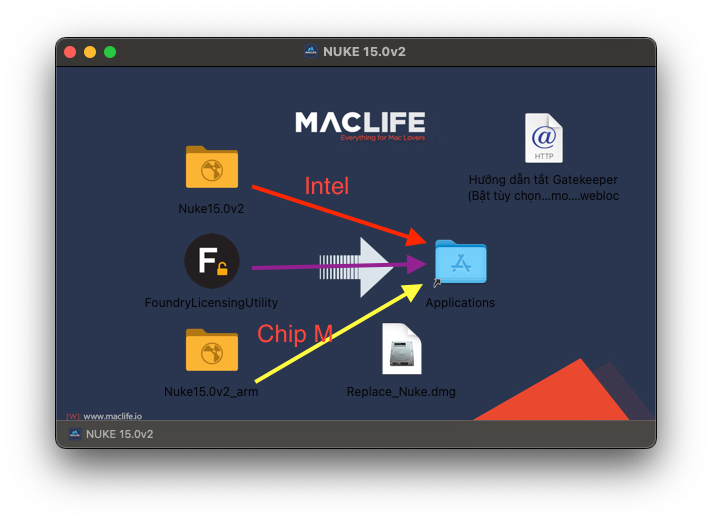Viewport: 712px width, 522px height.
Task: Click the FoundryLicensingUtility name label
Action: (x=211, y=302)
